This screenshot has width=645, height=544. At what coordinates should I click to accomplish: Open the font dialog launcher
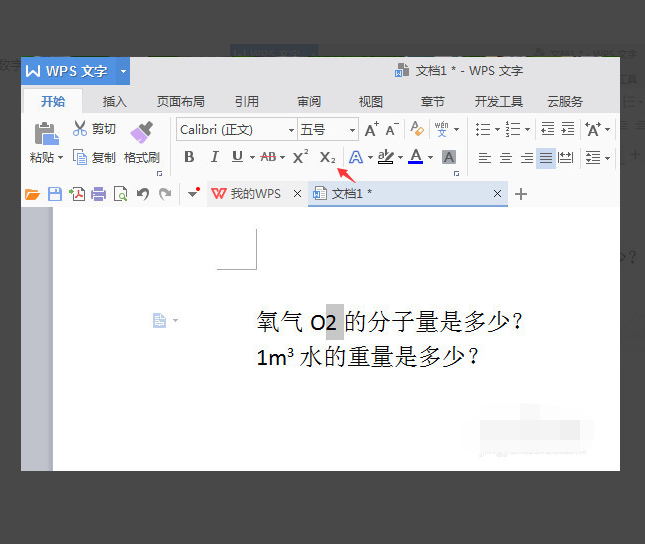(x=456, y=174)
